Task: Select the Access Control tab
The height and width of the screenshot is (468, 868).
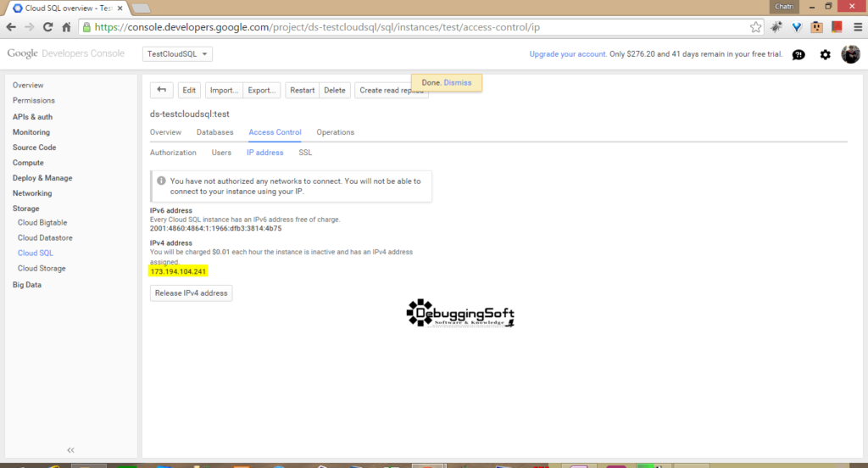Action: (275, 132)
